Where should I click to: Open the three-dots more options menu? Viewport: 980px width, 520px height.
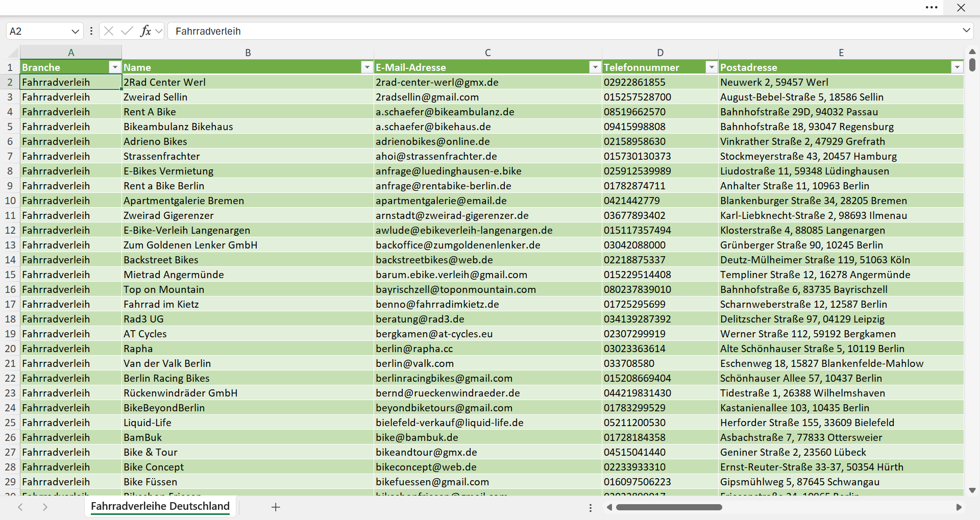coord(932,8)
